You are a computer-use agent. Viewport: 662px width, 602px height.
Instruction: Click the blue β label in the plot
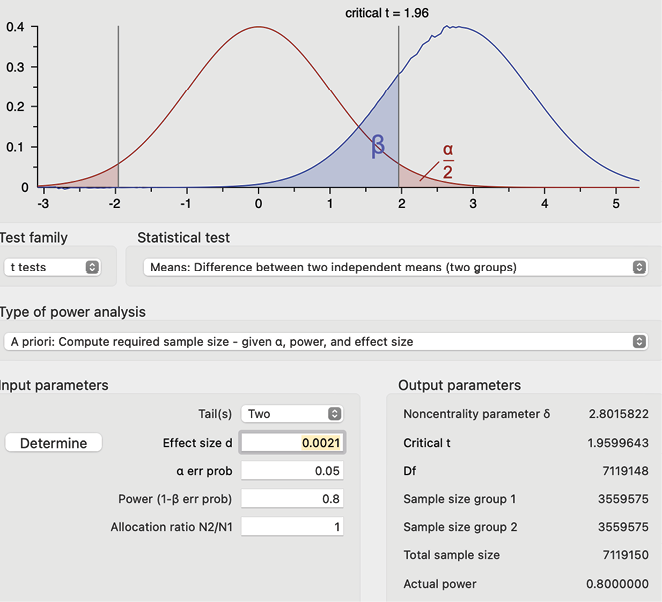(x=378, y=146)
